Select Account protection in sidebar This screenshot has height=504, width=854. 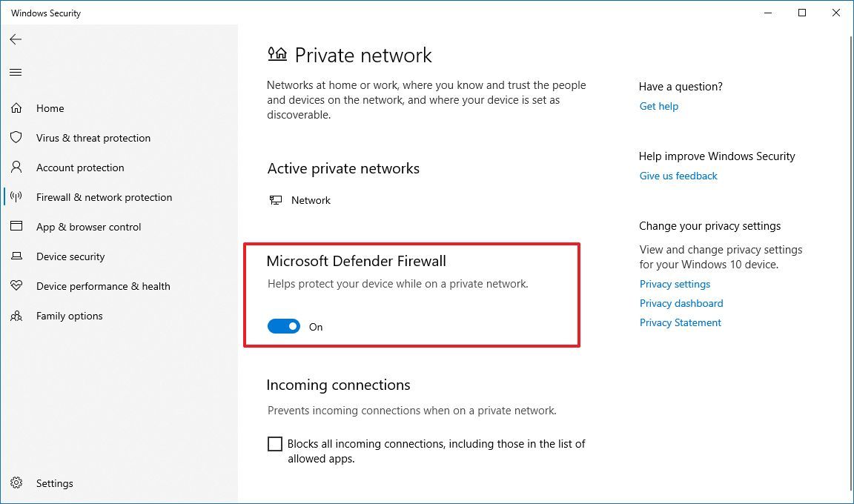79,168
